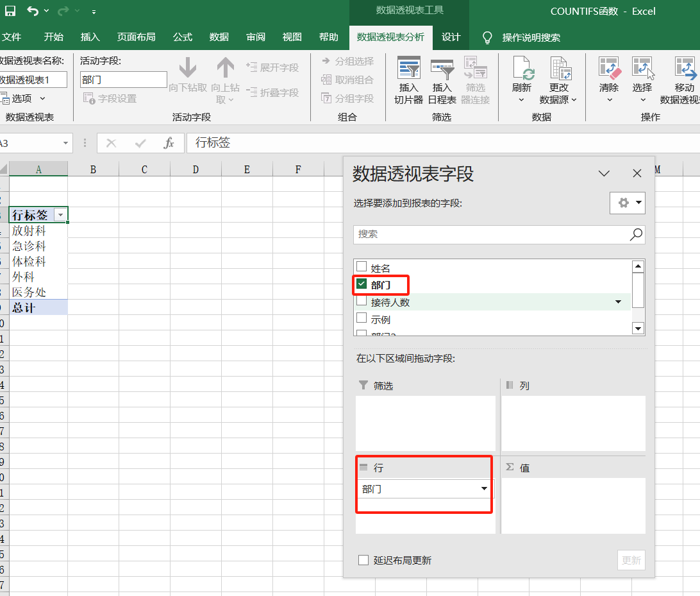This screenshot has width=700, height=596.
Task: Open the 选项 dropdown for pivot table
Action: [23, 98]
